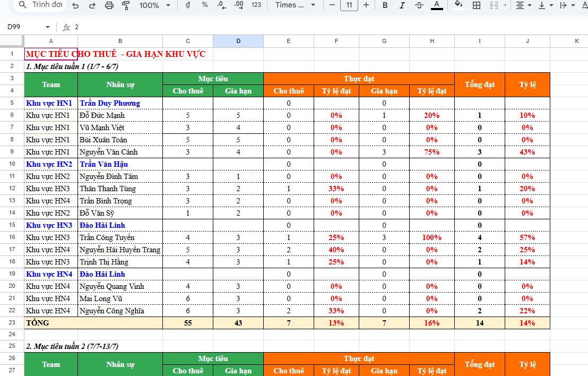Activate the paint format roller
The image size is (588, 376).
(x=126, y=5)
